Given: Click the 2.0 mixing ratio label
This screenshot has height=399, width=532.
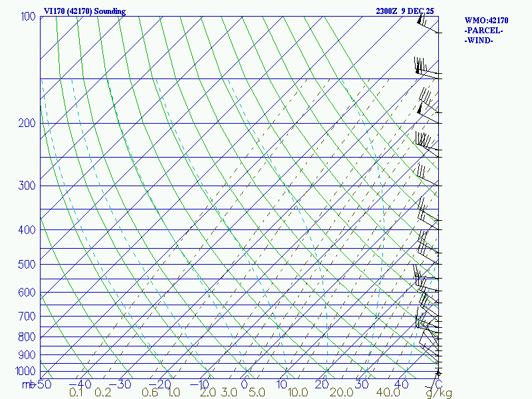Looking at the screenshot, I should click(207, 392).
